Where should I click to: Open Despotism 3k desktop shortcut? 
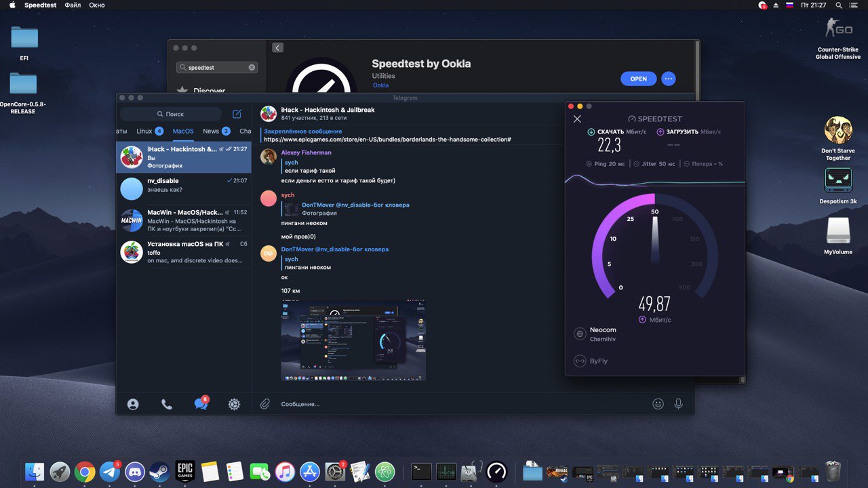[x=838, y=186]
